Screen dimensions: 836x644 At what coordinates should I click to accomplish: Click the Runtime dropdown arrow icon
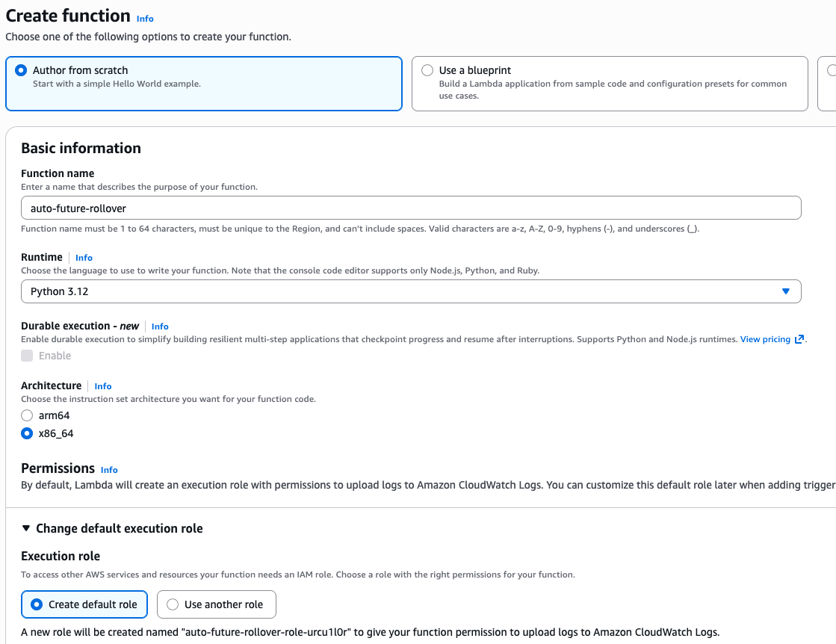(x=785, y=291)
